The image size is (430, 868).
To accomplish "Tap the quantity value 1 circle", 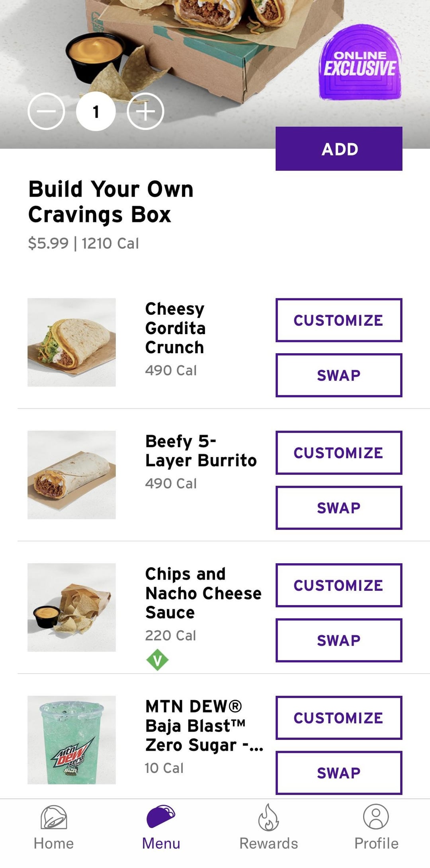I will pos(96,111).
